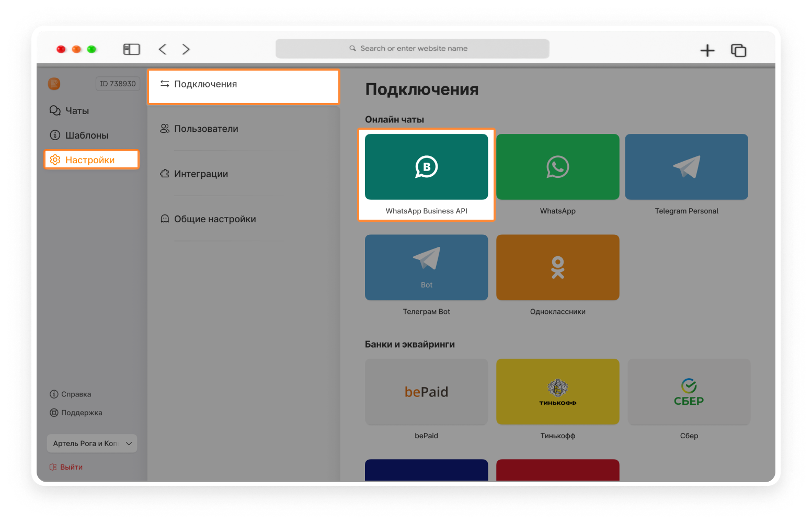Click the orange account logo icon
Screen dimensions: 812x523
[x=54, y=84]
